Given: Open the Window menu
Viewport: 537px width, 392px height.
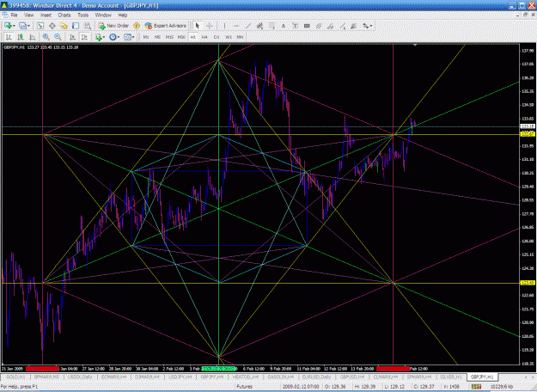Looking at the screenshot, I should click(x=103, y=15).
